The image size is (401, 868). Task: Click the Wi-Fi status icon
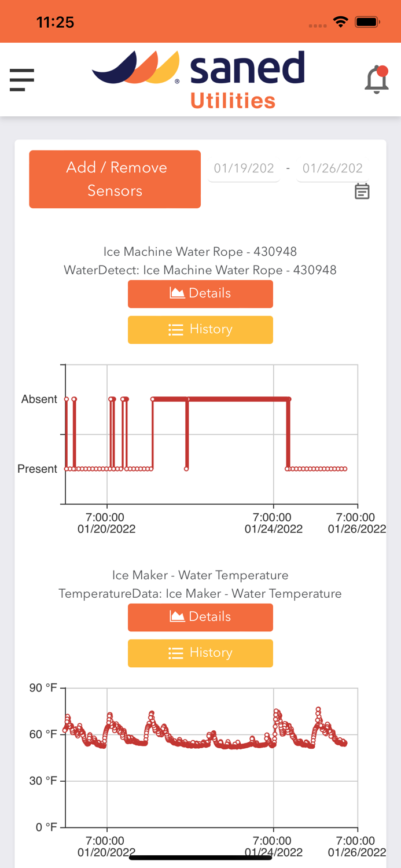coord(341,21)
